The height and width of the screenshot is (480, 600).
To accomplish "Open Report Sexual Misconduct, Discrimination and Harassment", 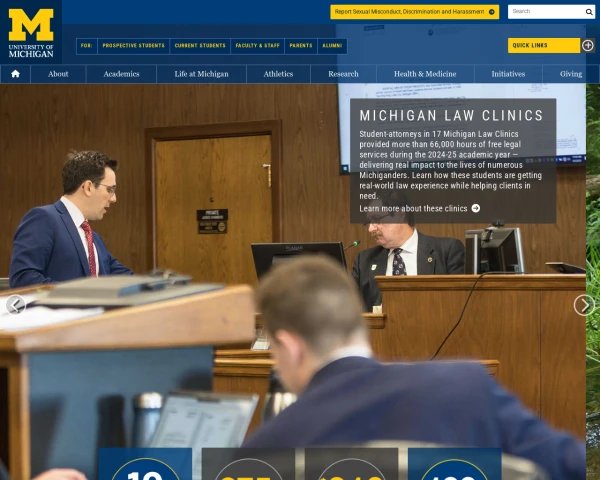I will point(414,12).
